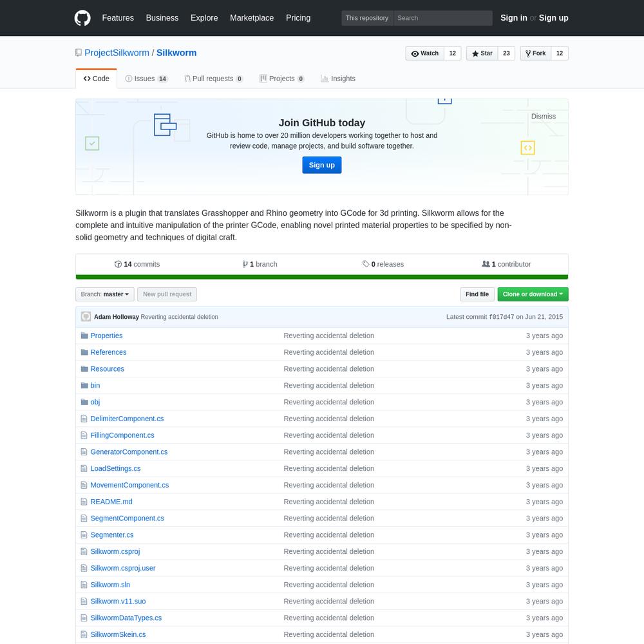Image resolution: width=644 pixels, height=644 pixels.
Task: Click the file icon next to DelimiterComponent.cs
Action: 84,419
